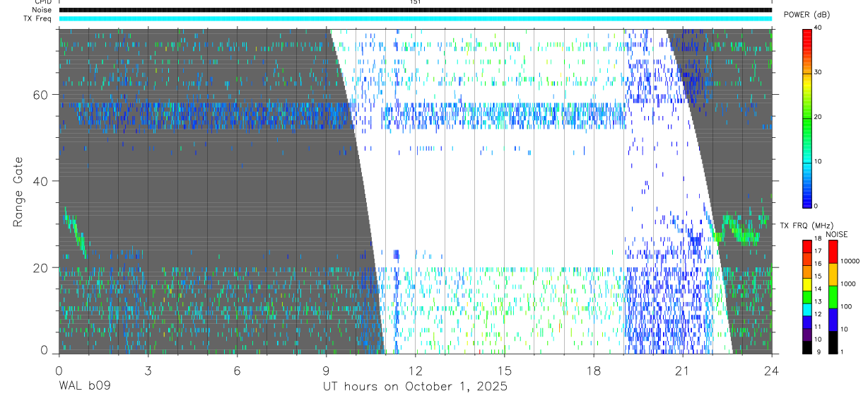Pick the red segment of NOISE colorbar
Viewport: 868px width, 401px height.
(x=833, y=252)
